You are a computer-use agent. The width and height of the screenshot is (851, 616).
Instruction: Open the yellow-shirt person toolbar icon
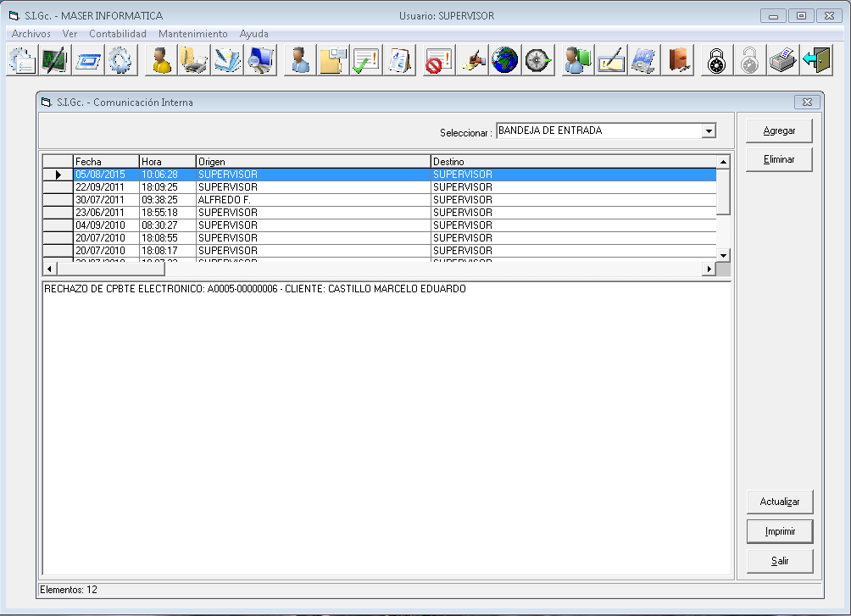click(x=161, y=60)
